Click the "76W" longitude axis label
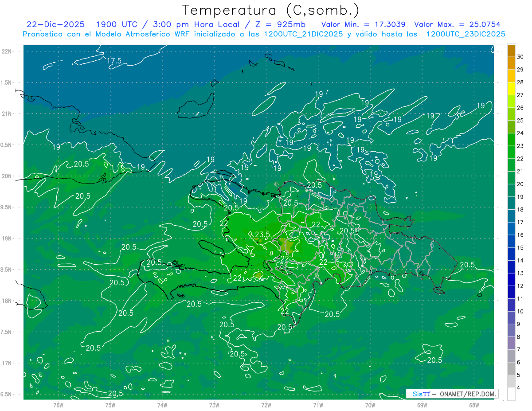The image size is (532, 411). point(58,405)
